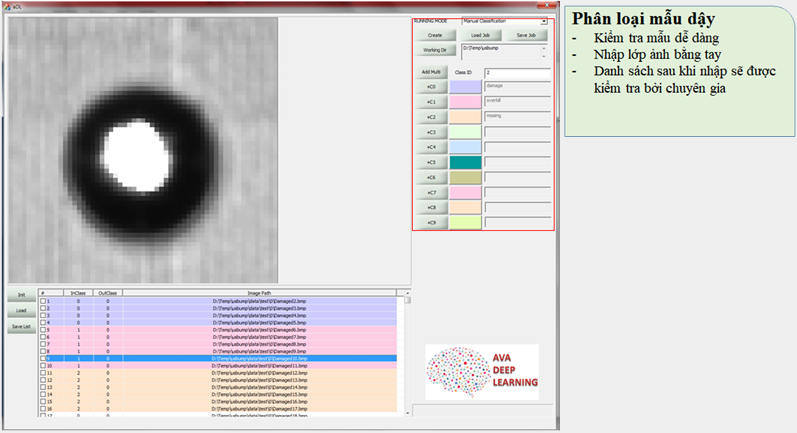The height and width of the screenshot is (433, 797).
Task: Click the Init button
Action: [x=19, y=296]
